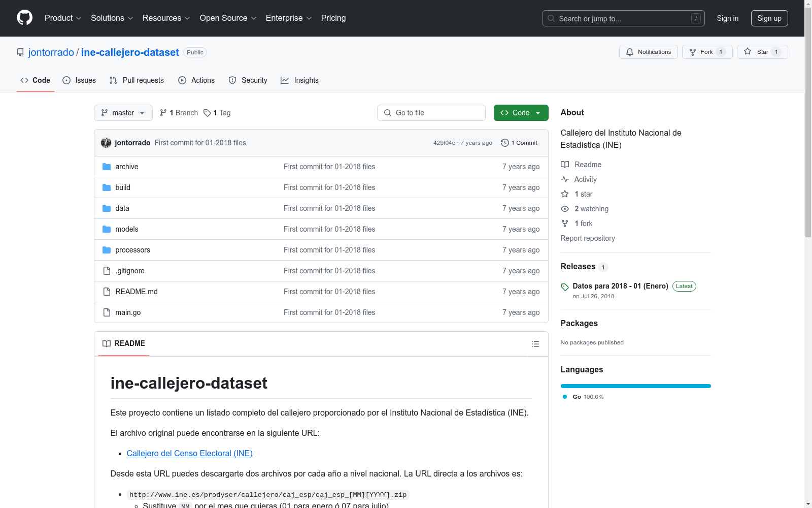
Task: Open the README outline icon
Action: [x=535, y=344]
